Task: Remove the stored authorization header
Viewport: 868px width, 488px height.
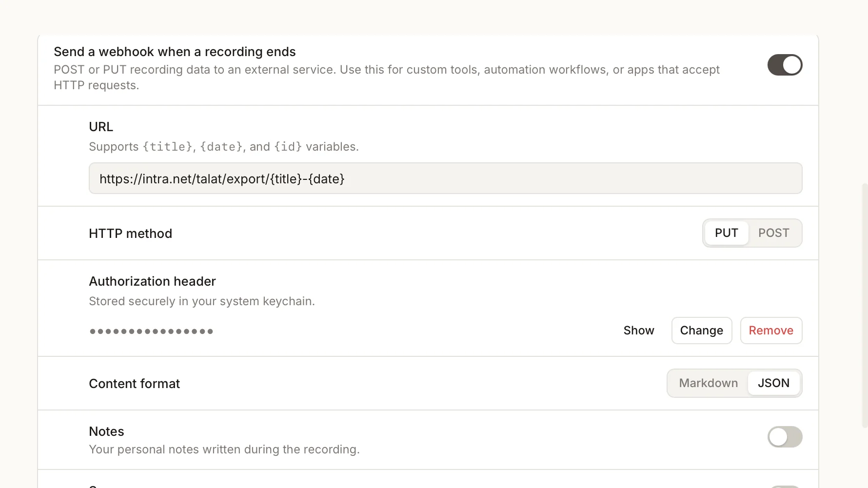Action: 771,331
